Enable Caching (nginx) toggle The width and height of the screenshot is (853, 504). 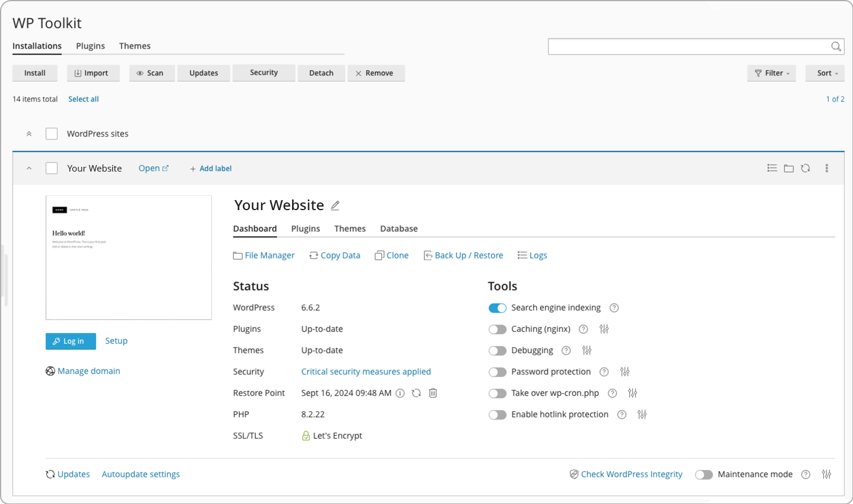pos(497,329)
